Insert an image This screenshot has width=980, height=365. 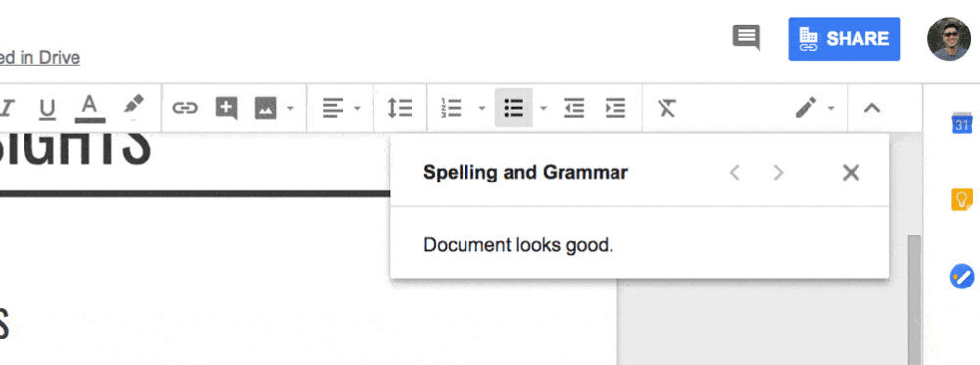click(266, 108)
